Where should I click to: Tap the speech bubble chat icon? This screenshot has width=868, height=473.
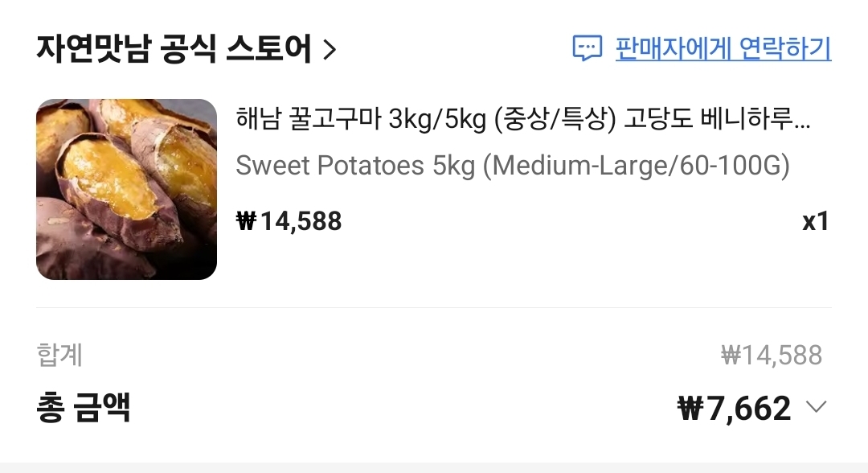click(587, 48)
